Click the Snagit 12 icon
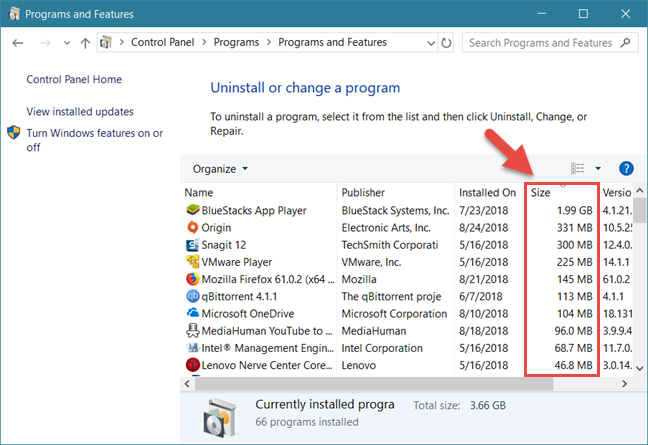Image resolution: width=648 pixels, height=445 pixels. (193, 245)
